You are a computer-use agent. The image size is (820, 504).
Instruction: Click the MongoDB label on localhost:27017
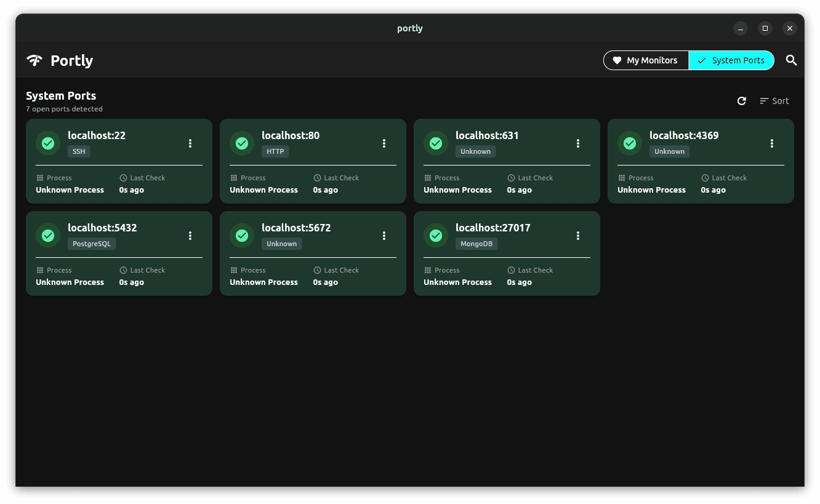coord(476,243)
